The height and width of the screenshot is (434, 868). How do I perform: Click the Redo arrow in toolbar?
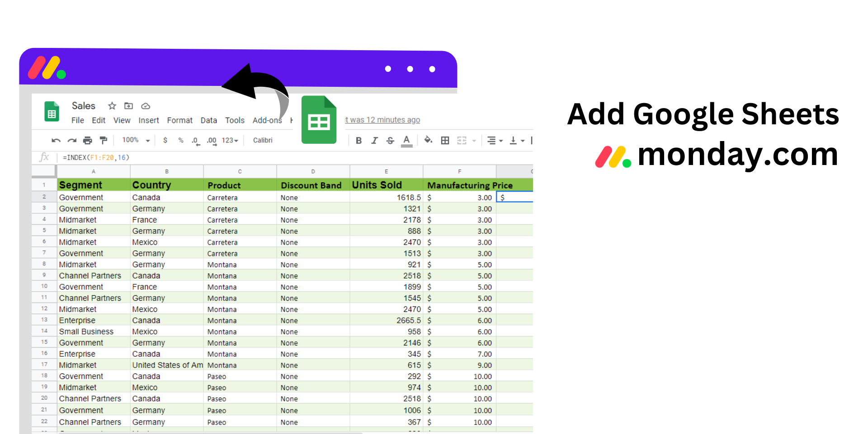72,140
